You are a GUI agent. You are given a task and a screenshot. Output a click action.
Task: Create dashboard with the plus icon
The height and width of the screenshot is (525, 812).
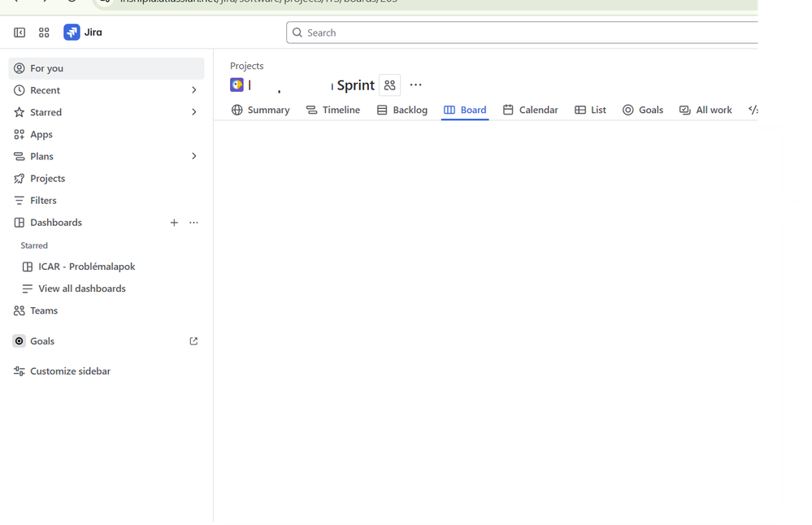[x=174, y=223]
